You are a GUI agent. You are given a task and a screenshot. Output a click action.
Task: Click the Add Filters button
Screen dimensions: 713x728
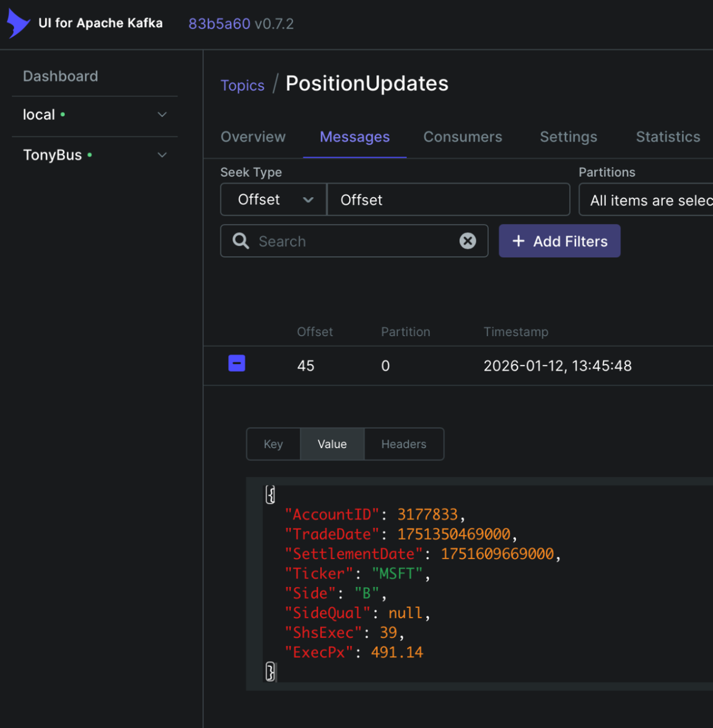point(559,241)
